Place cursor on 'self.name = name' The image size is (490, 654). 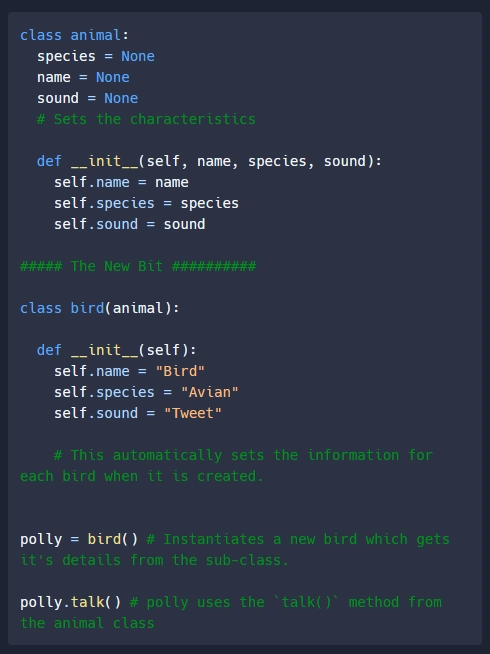click(121, 182)
